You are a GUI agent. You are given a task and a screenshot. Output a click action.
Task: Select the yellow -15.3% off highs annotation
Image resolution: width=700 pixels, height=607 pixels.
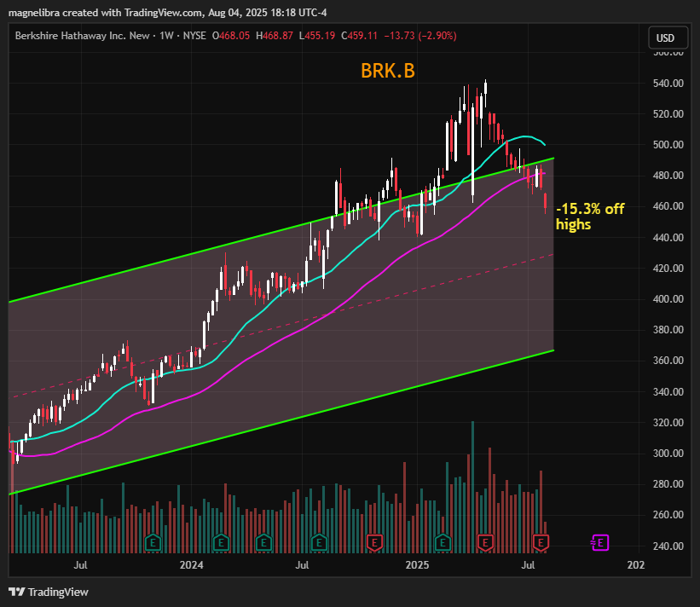pyautogui.click(x=590, y=216)
